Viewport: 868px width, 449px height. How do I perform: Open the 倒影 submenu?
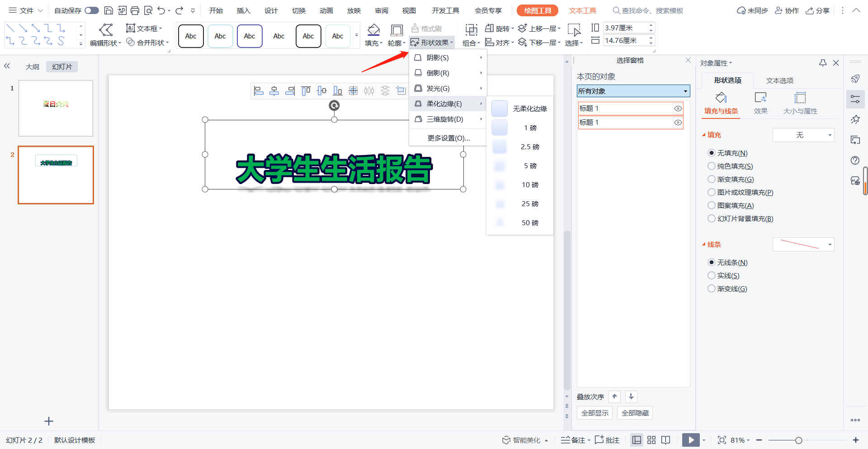pyautogui.click(x=448, y=73)
